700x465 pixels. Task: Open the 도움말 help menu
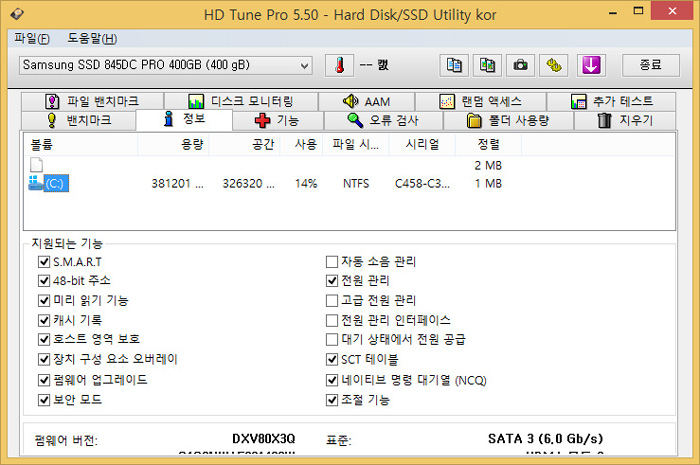[92, 39]
